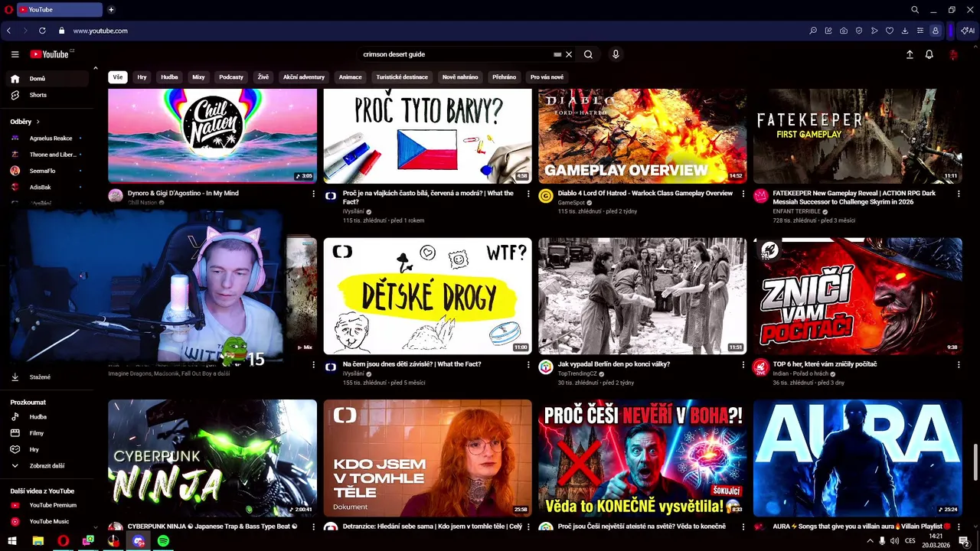Open options for Jak vypadal Berlín video
The width and height of the screenshot is (980, 551).
(x=743, y=365)
